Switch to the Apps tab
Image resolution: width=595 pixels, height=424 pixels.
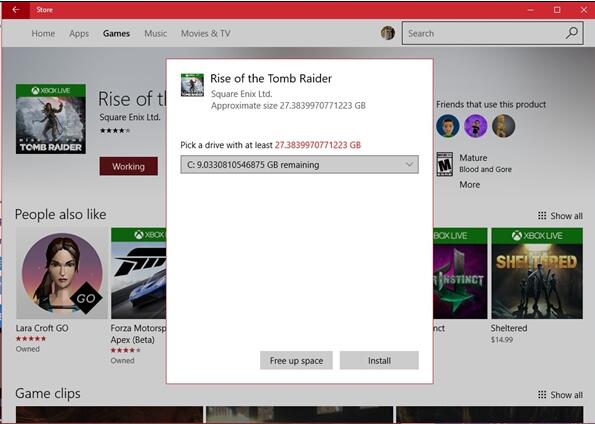[79, 33]
